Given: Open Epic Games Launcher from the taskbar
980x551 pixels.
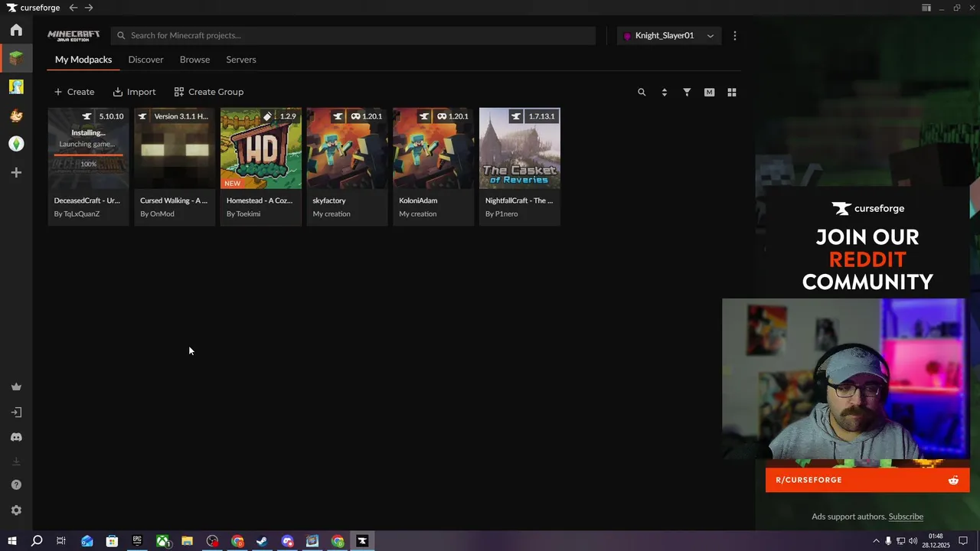Looking at the screenshot, I should point(137,541).
